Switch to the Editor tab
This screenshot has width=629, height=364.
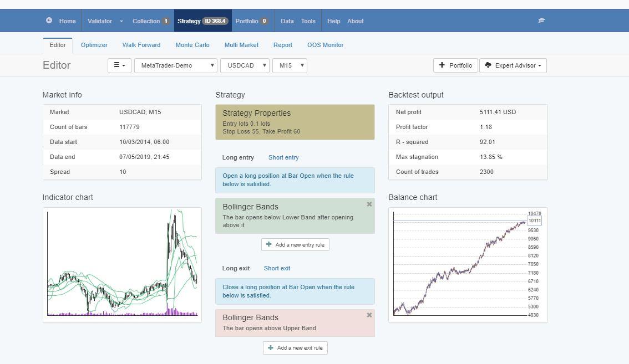pyautogui.click(x=58, y=45)
